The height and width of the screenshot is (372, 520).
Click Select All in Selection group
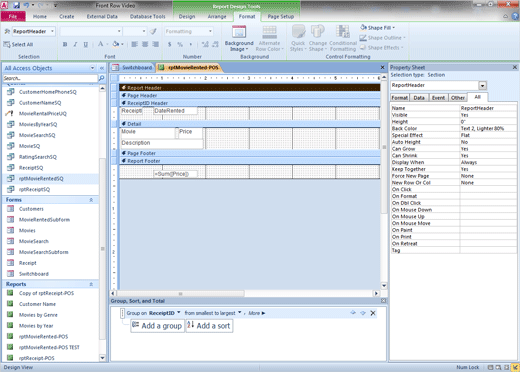(18, 44)
